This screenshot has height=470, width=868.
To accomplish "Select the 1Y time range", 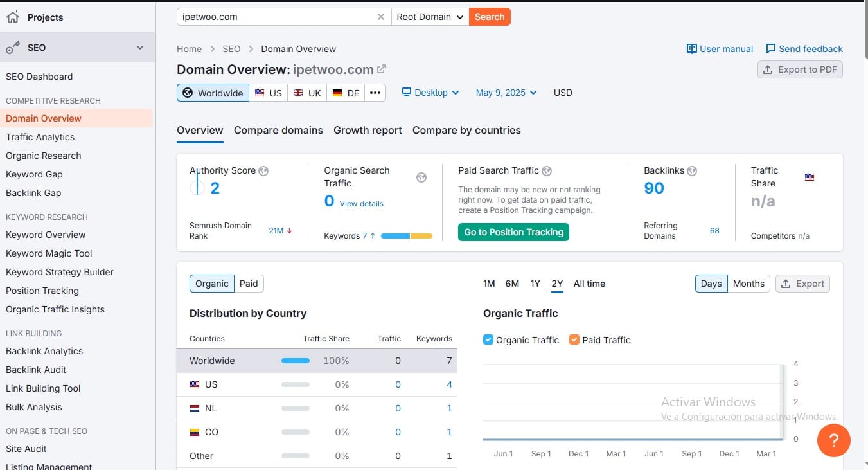I will point(535,284).
